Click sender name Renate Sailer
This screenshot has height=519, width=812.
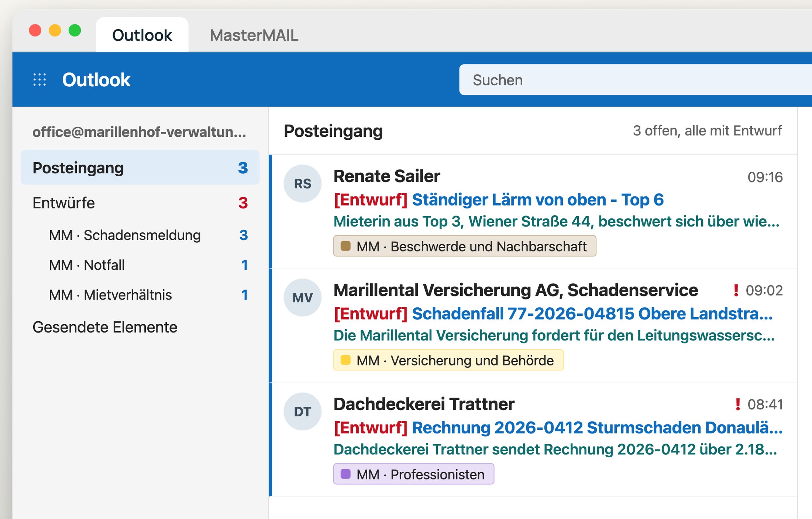point(387,176)
